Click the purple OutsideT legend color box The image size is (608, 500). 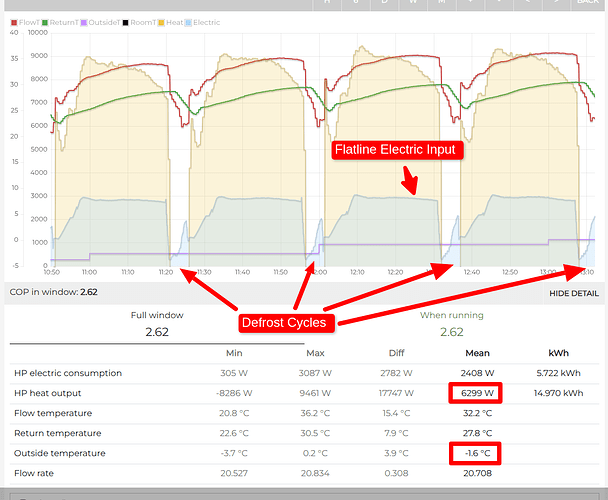(x=84, y=23)
